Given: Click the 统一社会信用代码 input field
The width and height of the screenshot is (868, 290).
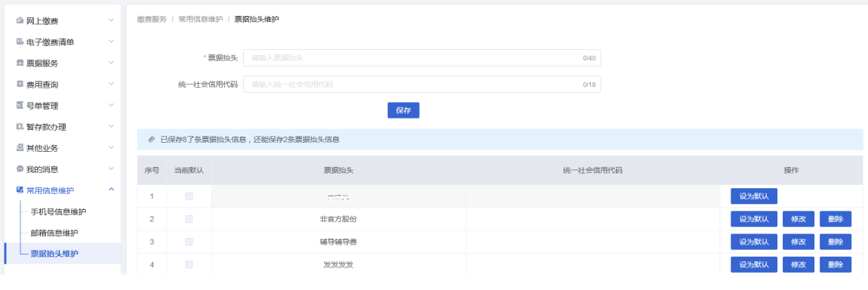Looking at the screenshot, I should [422, 84].
